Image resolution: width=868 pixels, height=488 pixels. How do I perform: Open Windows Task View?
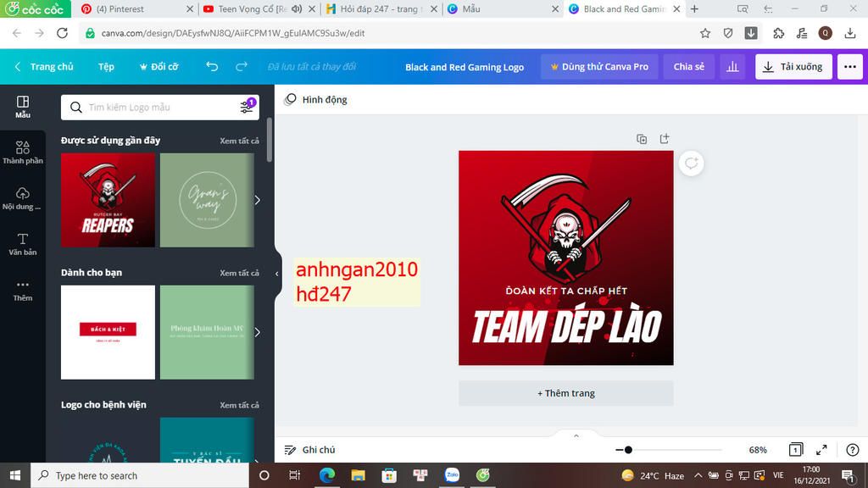pos(294,475)
